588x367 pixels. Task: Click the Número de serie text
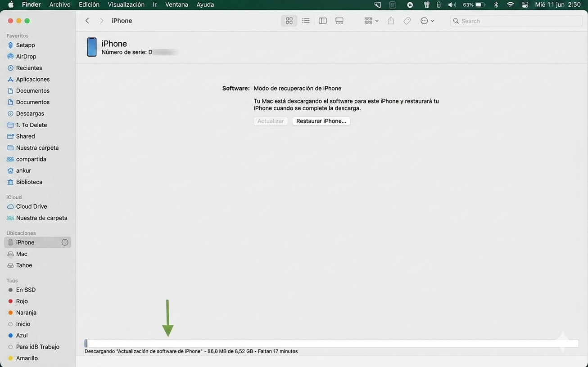pyautogui.click(x=127, y=52)
